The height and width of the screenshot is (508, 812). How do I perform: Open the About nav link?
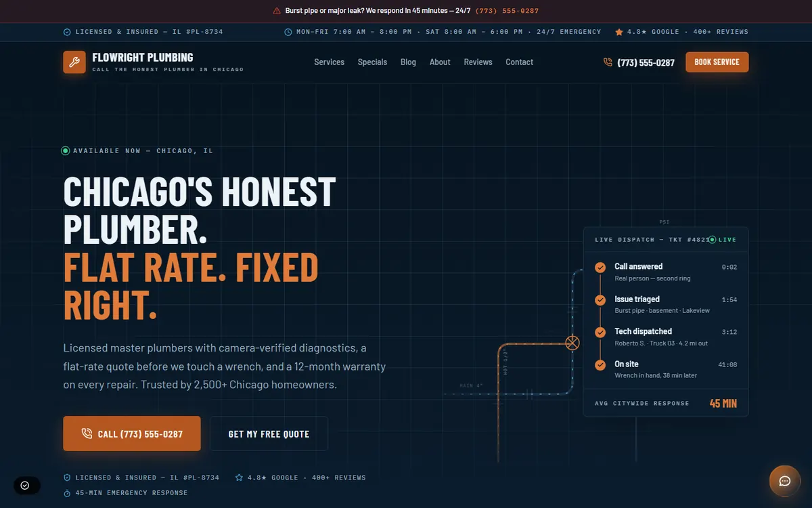pos(440,62)
